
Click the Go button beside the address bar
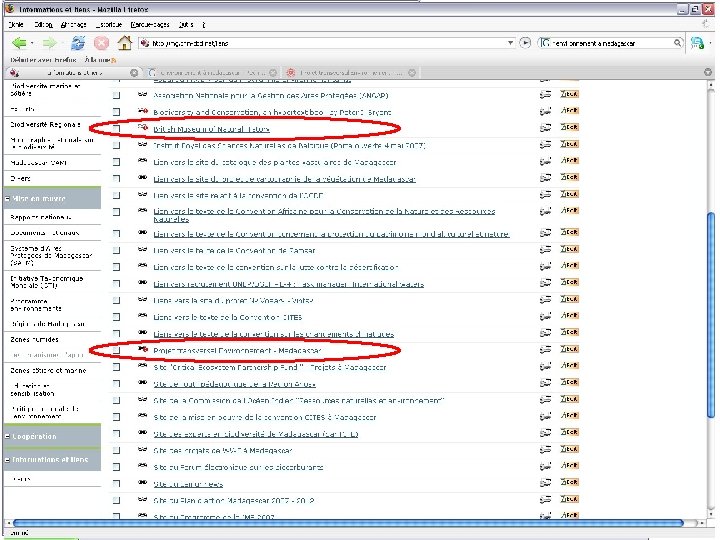pyautogui.click(x=525, y=43)
